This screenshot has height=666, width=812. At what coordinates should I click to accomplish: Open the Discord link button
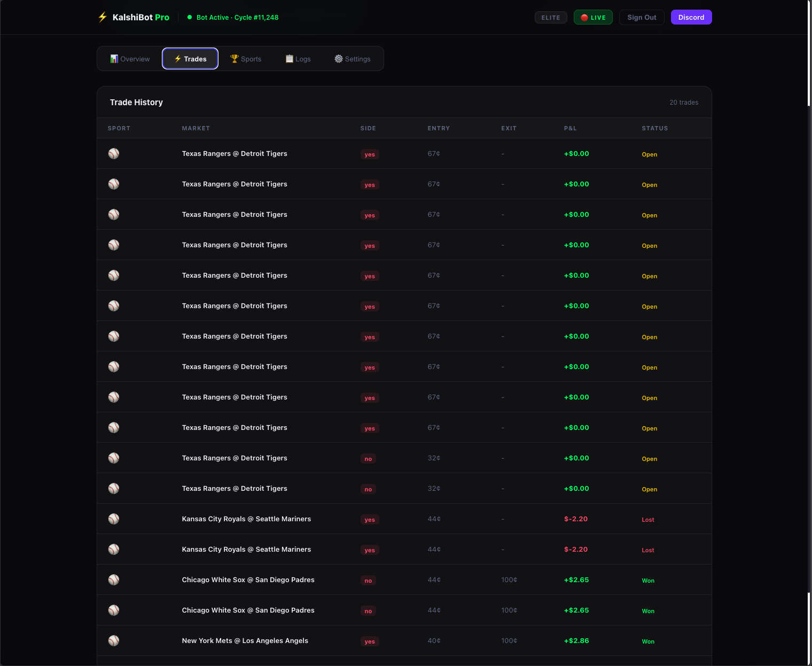691,17
